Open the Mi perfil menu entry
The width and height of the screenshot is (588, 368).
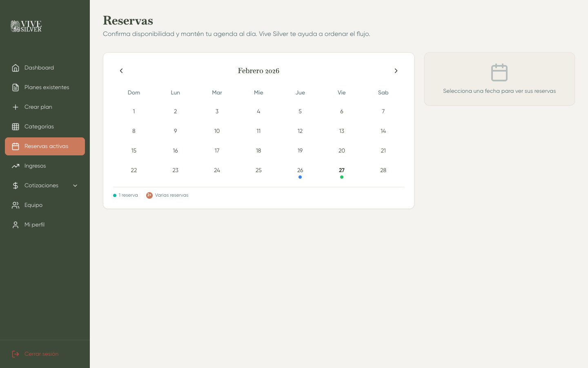pos(35,225)
